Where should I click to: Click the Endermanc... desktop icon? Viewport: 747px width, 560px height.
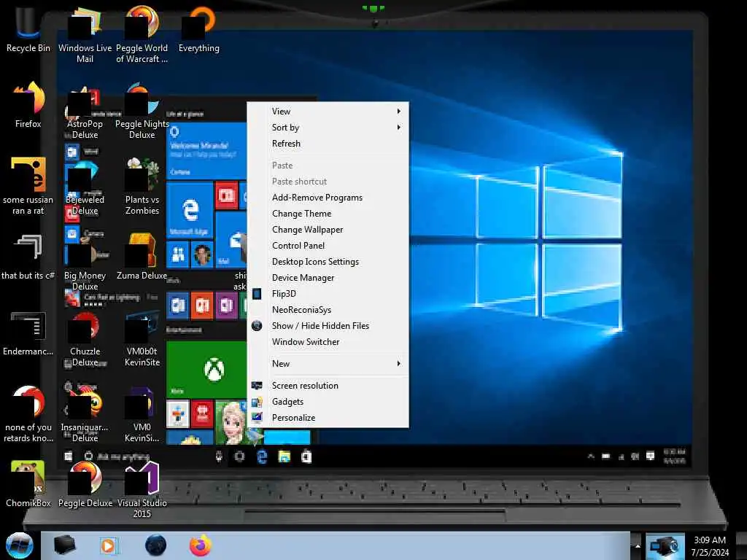pos(28,333)
